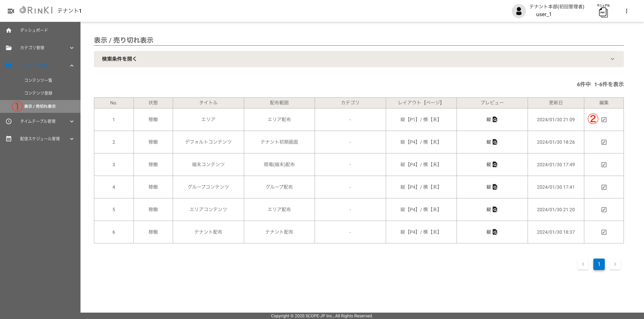Viewport: 644px width, 319px height.
Task: Open コンテンツ登録 in the sidebar
Action: click(x=38, y=93)
